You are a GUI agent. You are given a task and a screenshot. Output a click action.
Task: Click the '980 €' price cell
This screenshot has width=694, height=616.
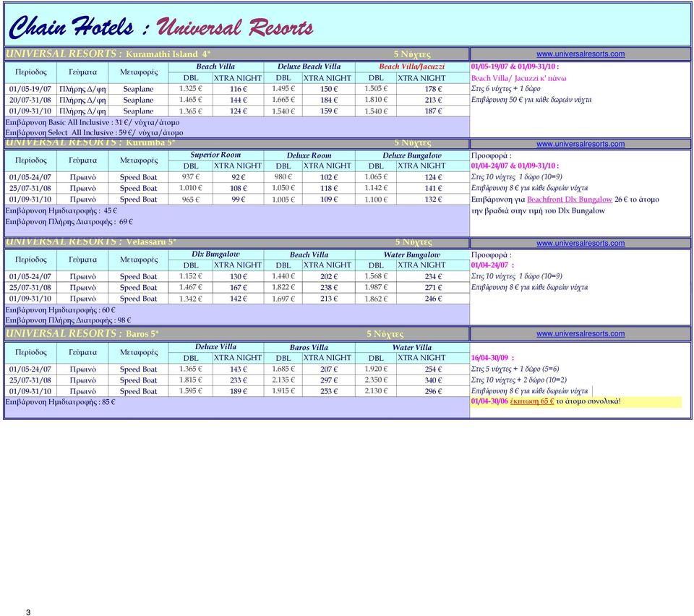click(x=283, y=176)
